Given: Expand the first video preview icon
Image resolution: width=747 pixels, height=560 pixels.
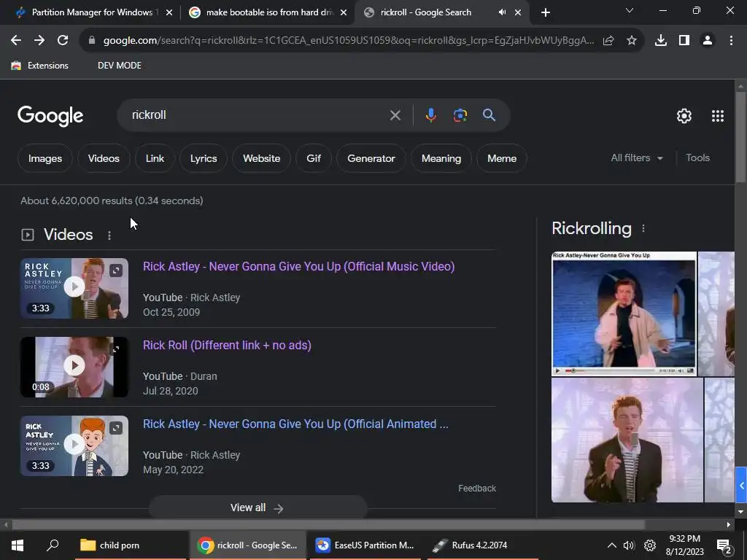Looking at the screenshot, I should coord(116,271).
